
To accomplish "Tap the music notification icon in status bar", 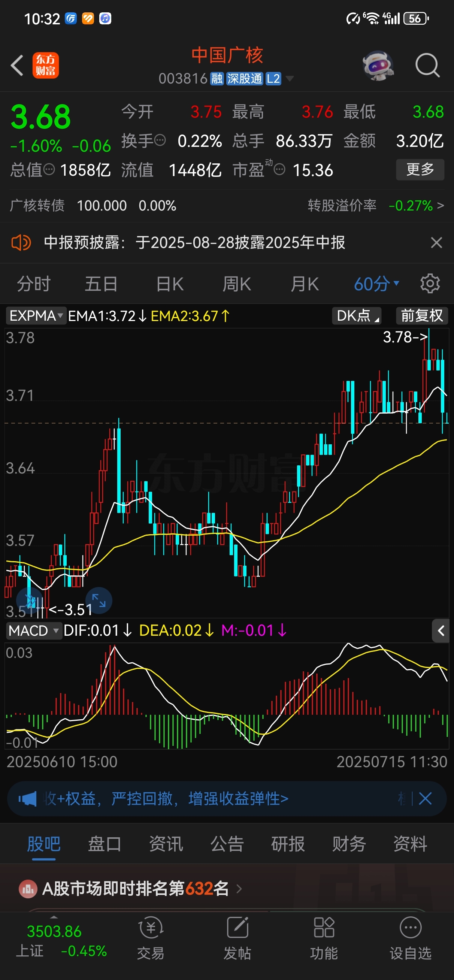I will 105,18.
